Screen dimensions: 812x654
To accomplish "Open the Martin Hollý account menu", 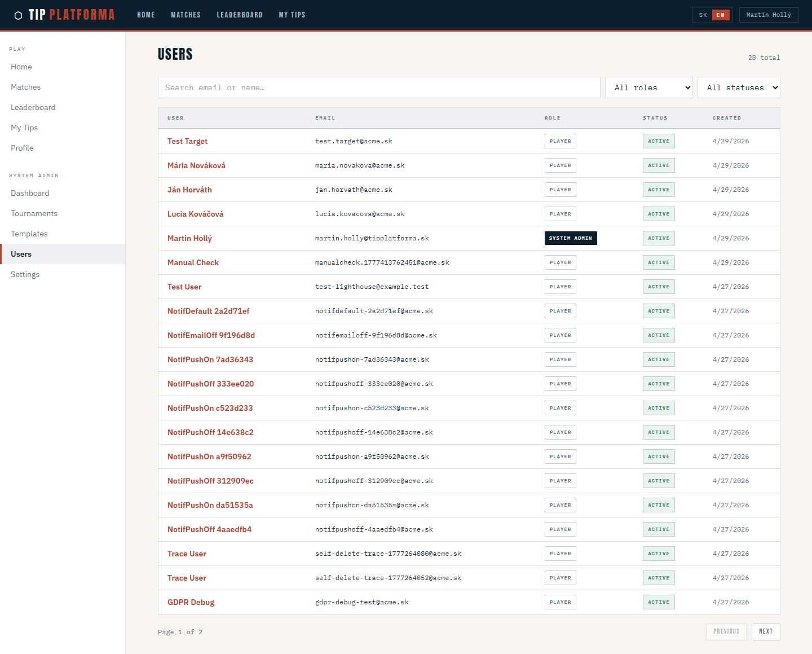I will [769, 15].
